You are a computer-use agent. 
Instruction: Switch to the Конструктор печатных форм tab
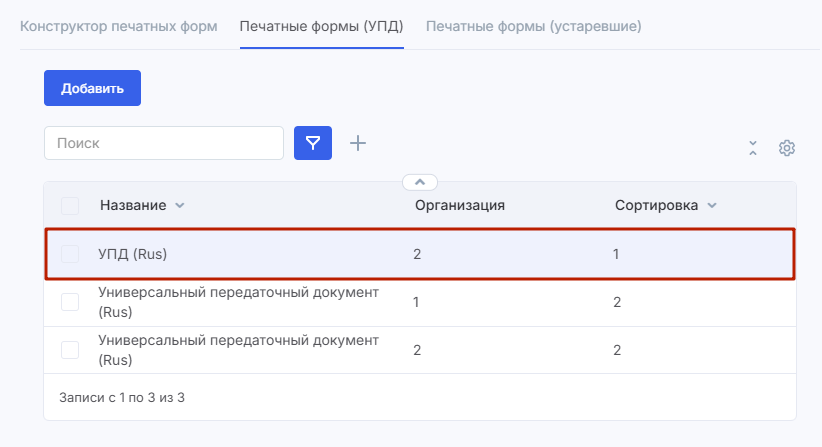click(118, 25)
